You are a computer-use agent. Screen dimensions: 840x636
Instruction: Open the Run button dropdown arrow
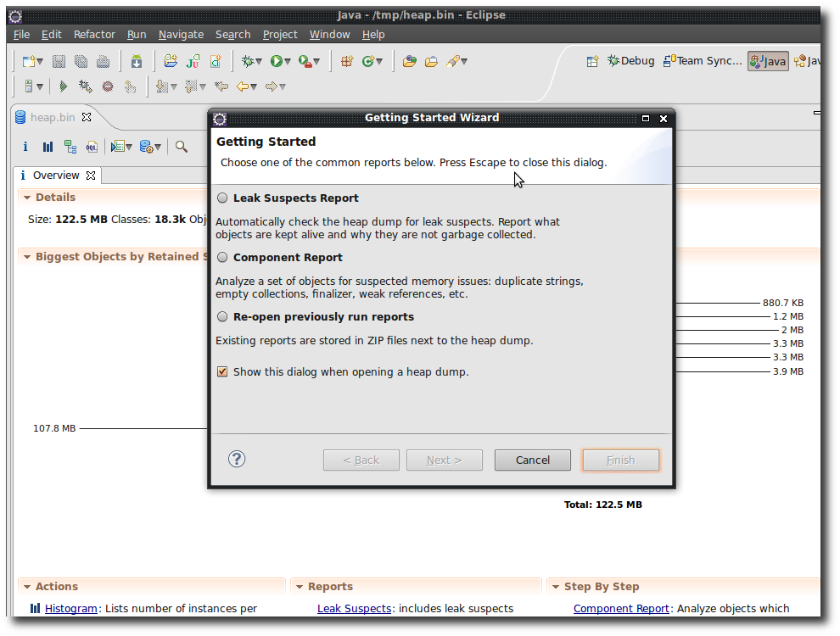(288, 61)
